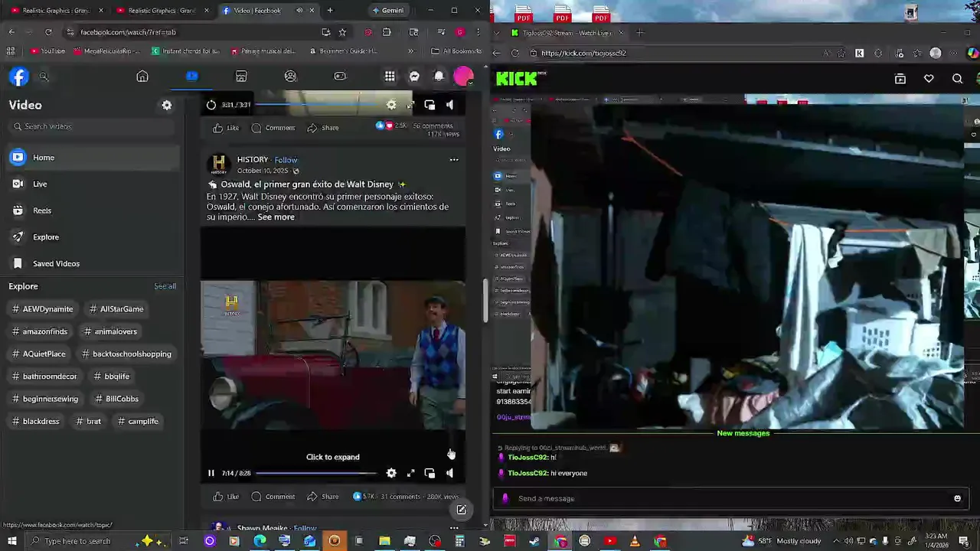Open the #AEWDynamite hashtag
This screenshot has height=551, width=980.
[44, 309]
